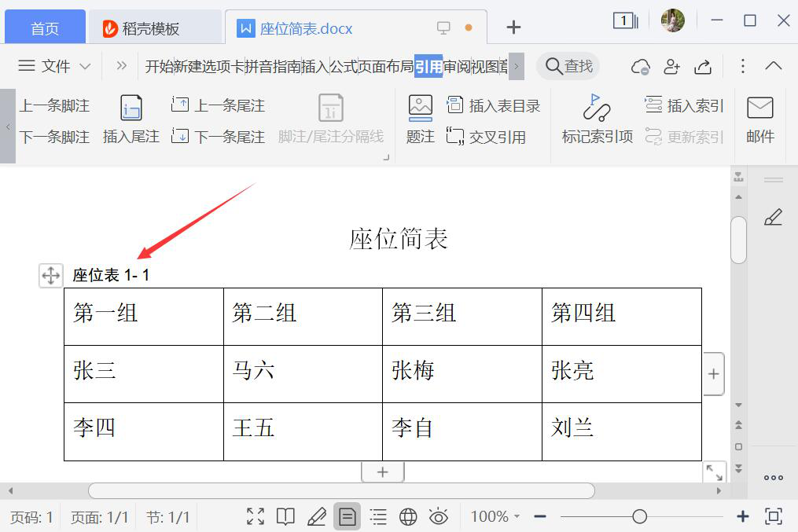
Task: Toggle eye protection mode icon
Action: [x=438, y=516]
